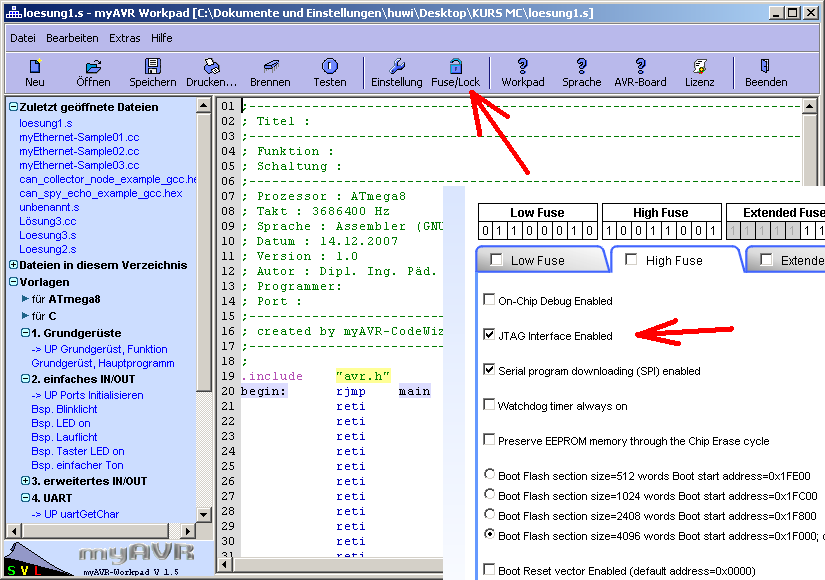Select Boot Flash section size=512 words option
Screen dimensions: 825x580
pos(489,474)
